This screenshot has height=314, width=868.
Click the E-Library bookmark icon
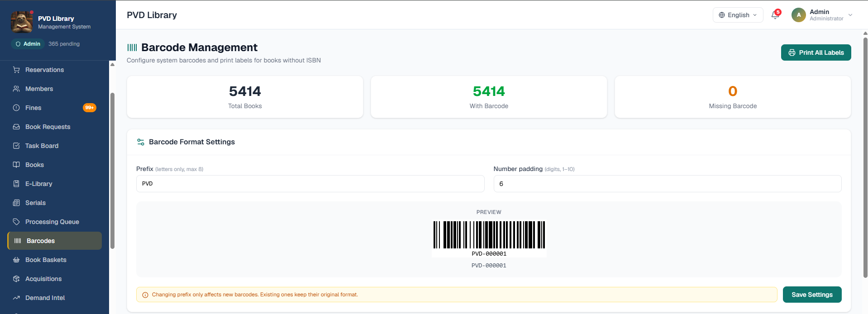click(x=16, y=184)
